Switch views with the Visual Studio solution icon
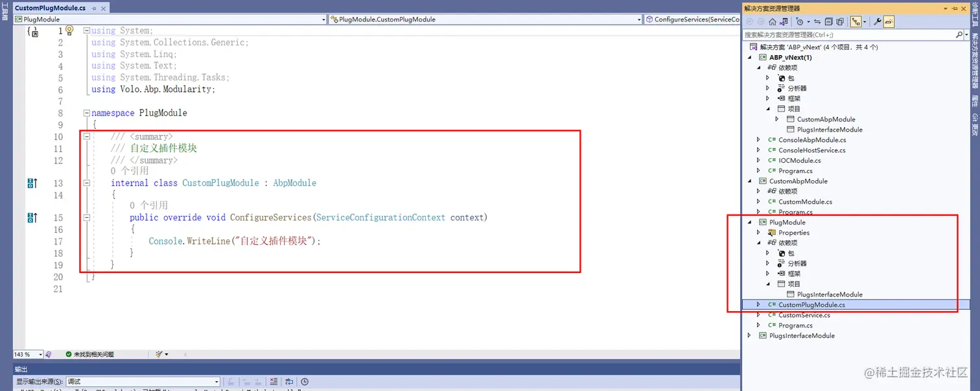The height and width of the screenshot is (391, 980). 784,22
